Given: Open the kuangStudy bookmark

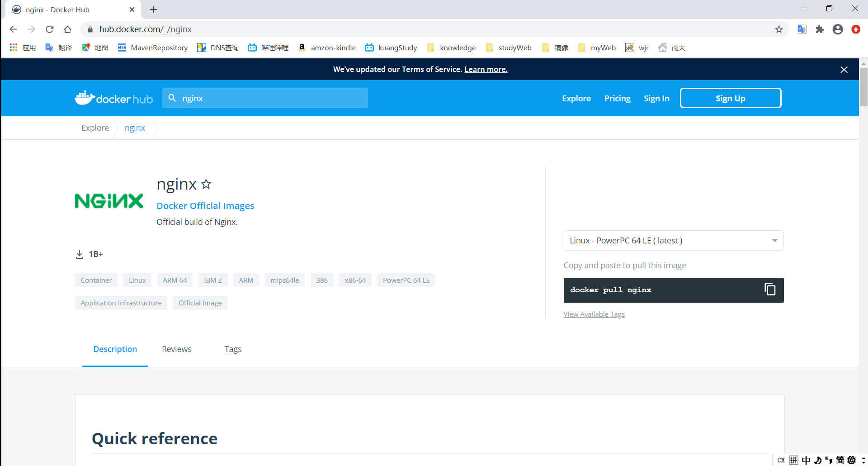Looking at the screenshot, I should 391,48.
